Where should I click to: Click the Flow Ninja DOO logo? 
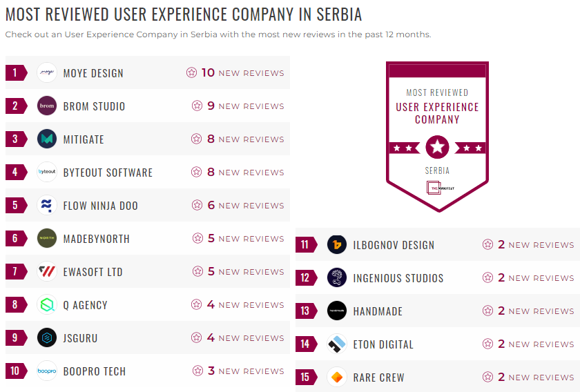pos(47,205)
